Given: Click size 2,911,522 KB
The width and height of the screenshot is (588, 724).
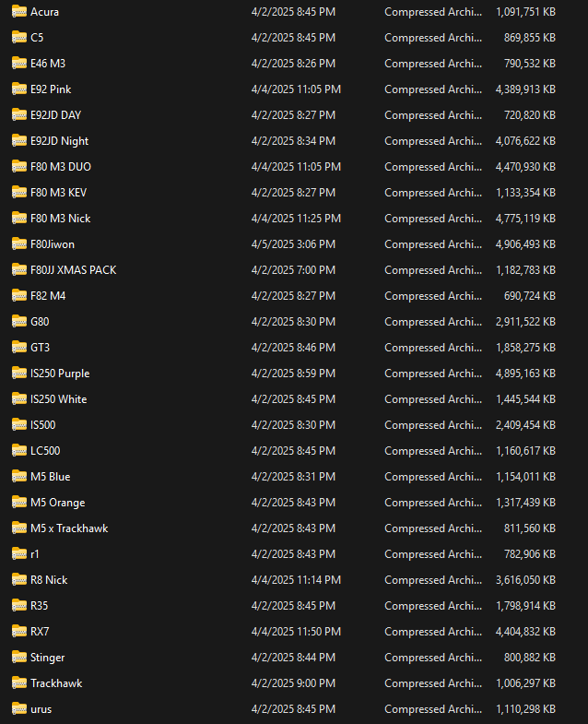Looking at the screenshot, I should click(525, 322).
